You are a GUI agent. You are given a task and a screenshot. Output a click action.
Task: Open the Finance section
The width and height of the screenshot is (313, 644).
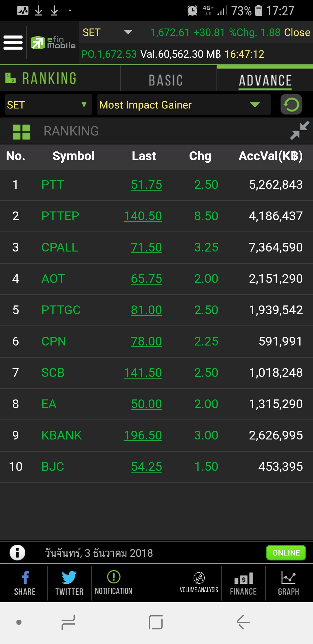point(243,583)
